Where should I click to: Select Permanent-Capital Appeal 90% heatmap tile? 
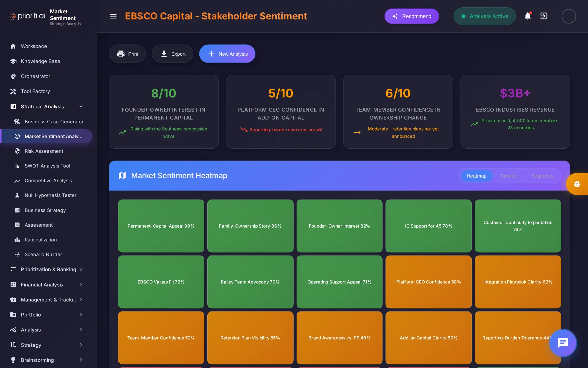click(161, 226)
